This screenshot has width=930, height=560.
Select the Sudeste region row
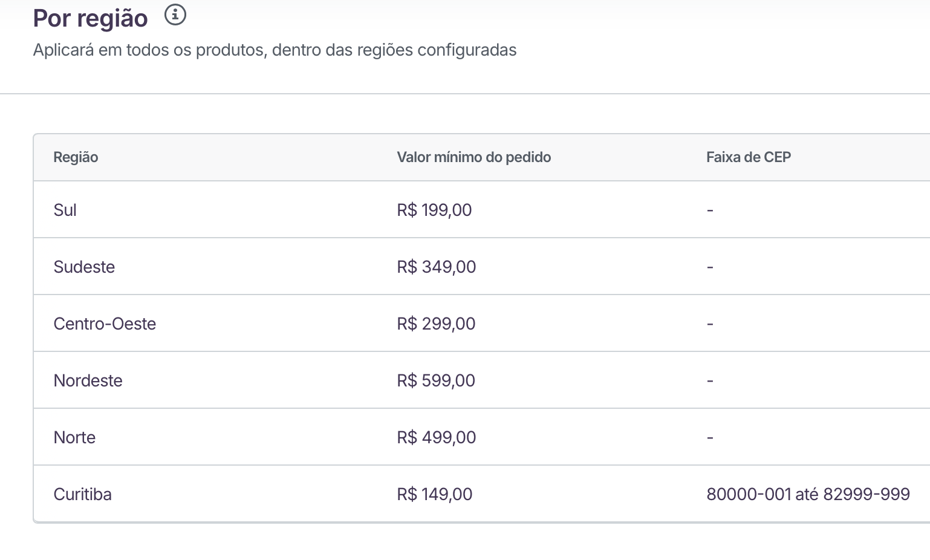(84, 267)
